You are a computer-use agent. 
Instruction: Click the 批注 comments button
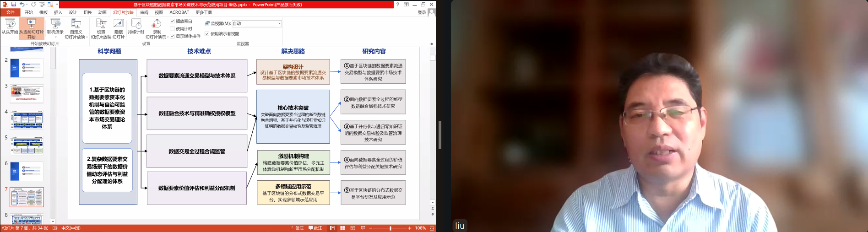(x=315, y=228)
